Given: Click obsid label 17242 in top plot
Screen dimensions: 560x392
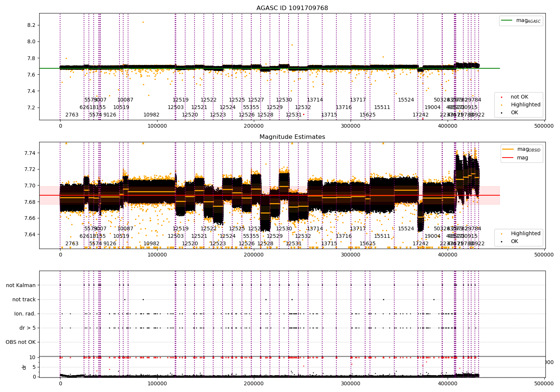Looking at the screenshot, I should pyautogui.click(x=421, y=115).
